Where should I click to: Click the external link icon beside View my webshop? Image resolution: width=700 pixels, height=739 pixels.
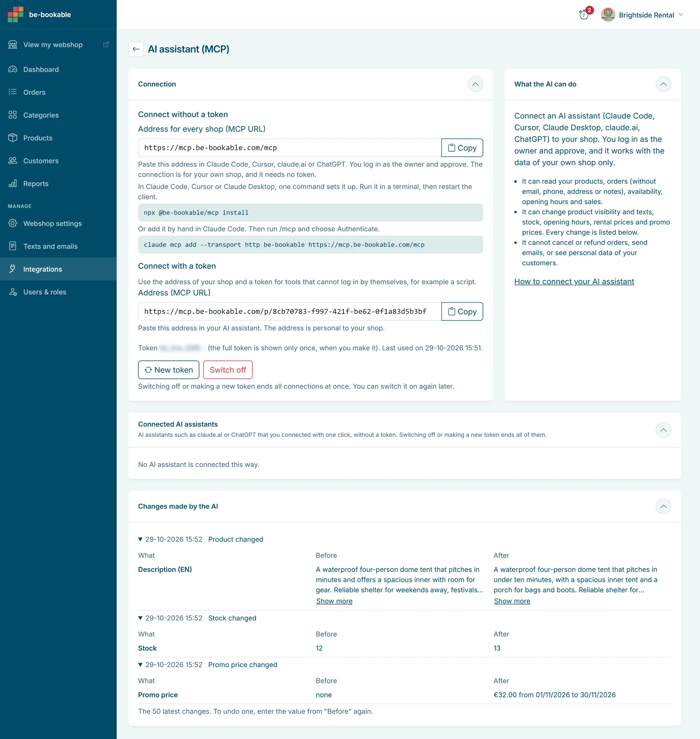pos(106,45)
